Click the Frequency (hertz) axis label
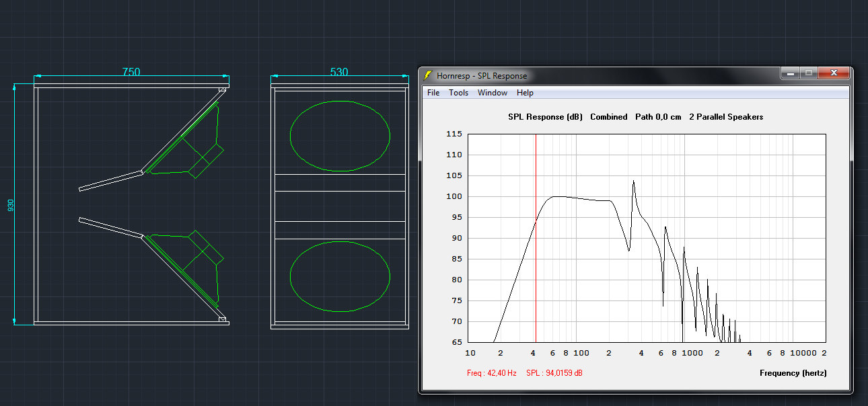Image resolution: width=868 pixels, height=406 pixels. pyautogui.click(x=793, y=373)
